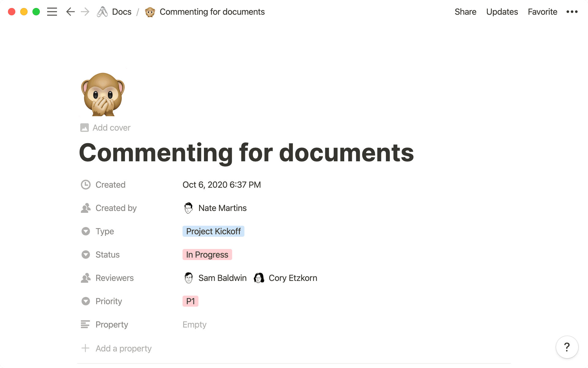Screen dimensions: 588x368
Task: Open the Docs breadcrumb link
Action: click(x=122, y=12)
